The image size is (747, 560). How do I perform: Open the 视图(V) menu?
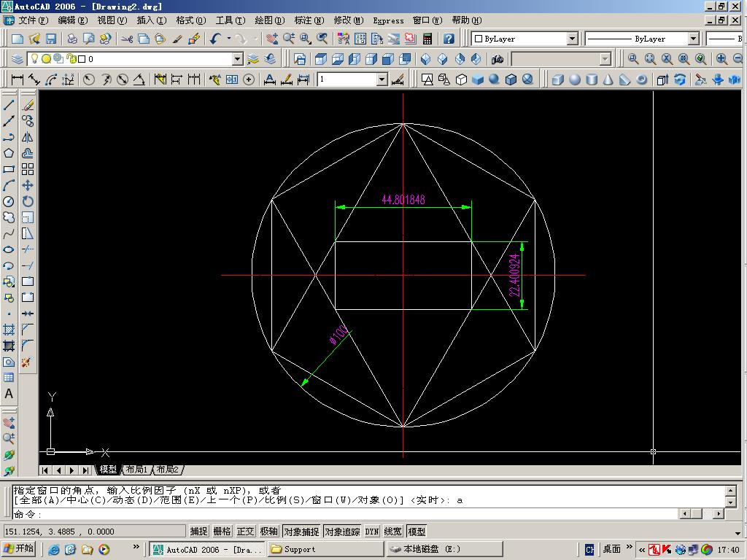[112, 20]
